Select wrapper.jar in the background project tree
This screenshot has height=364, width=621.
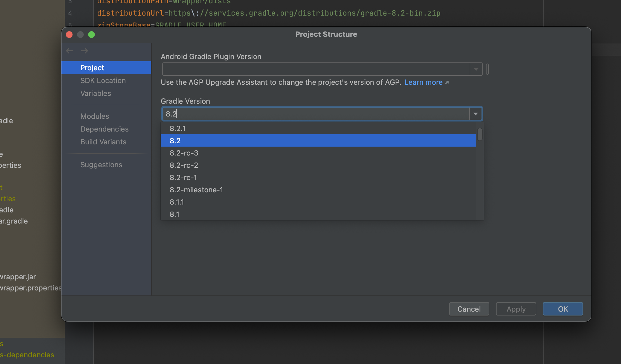click(18, 277)
